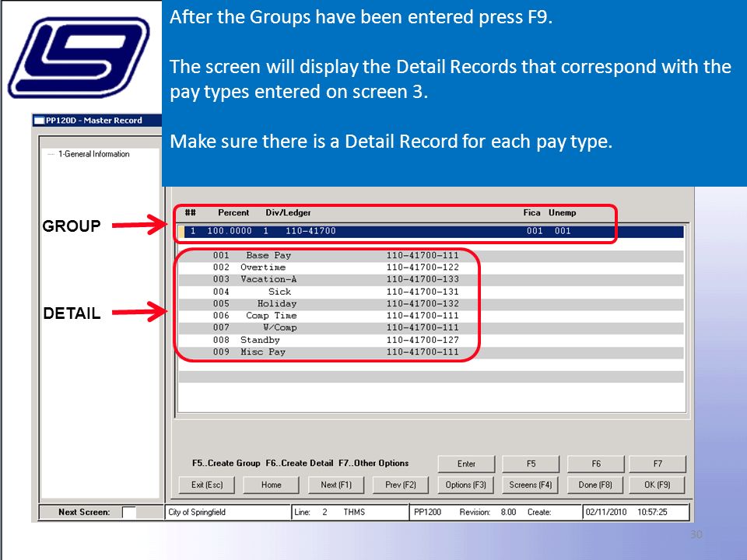Open Options (F3)
This screenshot has width=747, height=560.
466,485
